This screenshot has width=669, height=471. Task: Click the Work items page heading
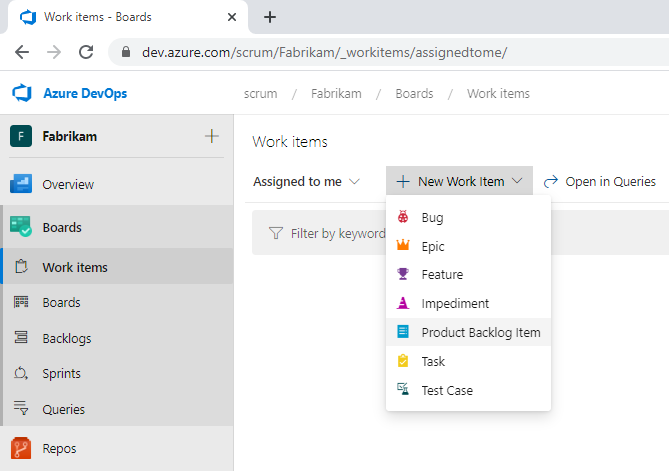290,142
